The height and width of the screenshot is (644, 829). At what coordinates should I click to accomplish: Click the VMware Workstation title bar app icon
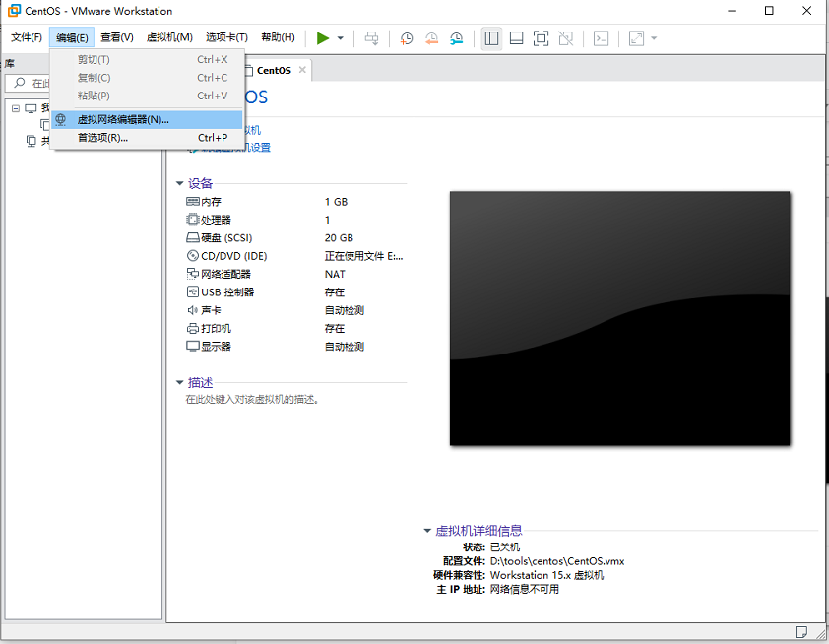click(x=14, y=11)
